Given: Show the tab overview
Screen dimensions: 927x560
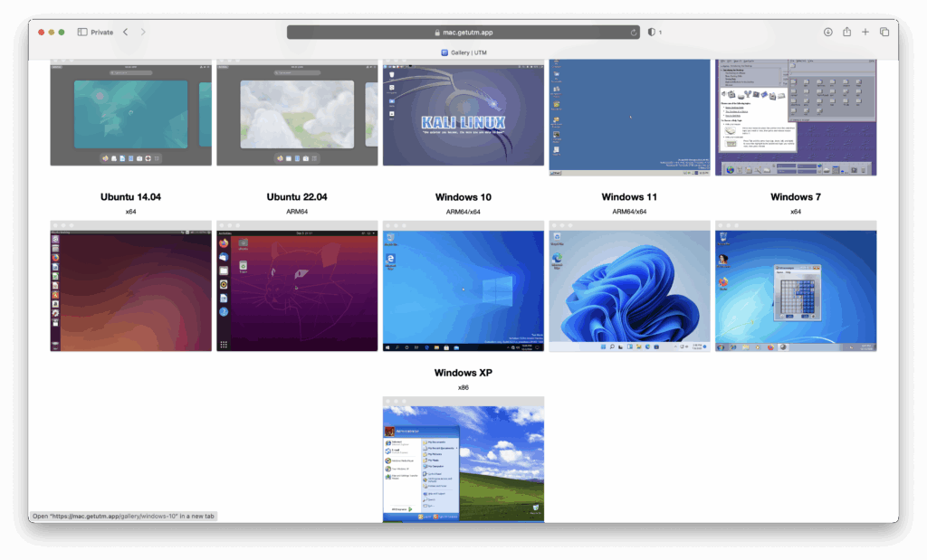Looking at the screenshot, I should 883,32.
